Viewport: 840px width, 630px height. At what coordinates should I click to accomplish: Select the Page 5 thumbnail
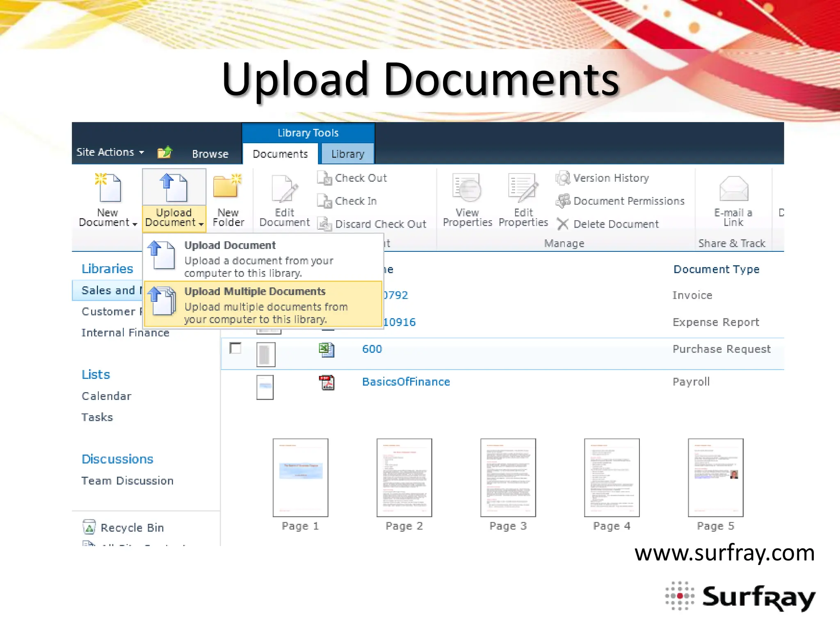(x=716, y=477)
